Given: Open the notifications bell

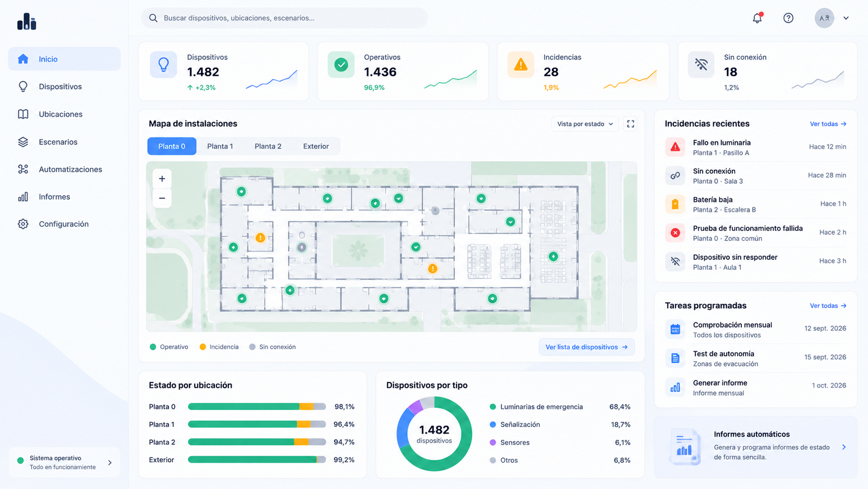Looking at the screenshot, I should point(757,18).
